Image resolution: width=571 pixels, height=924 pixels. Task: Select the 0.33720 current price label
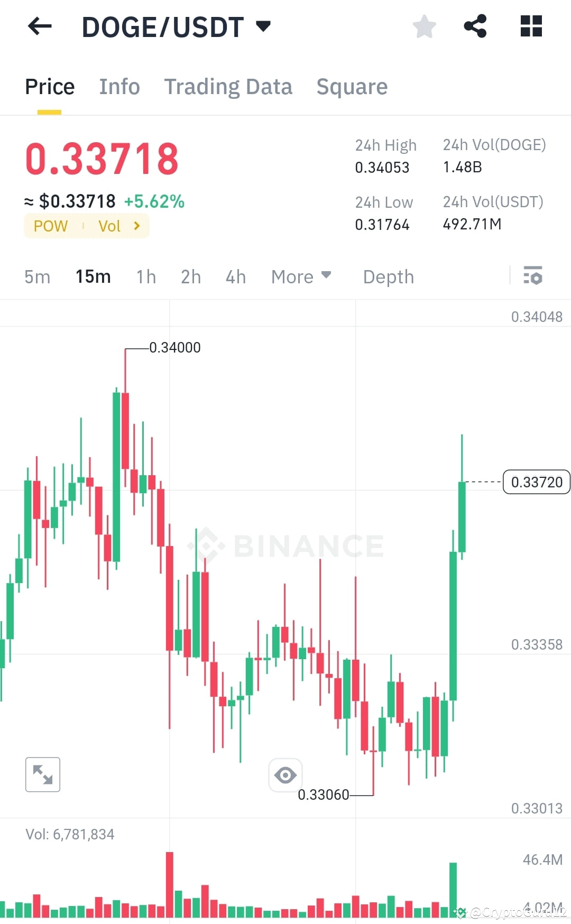[x=537, y=482]
